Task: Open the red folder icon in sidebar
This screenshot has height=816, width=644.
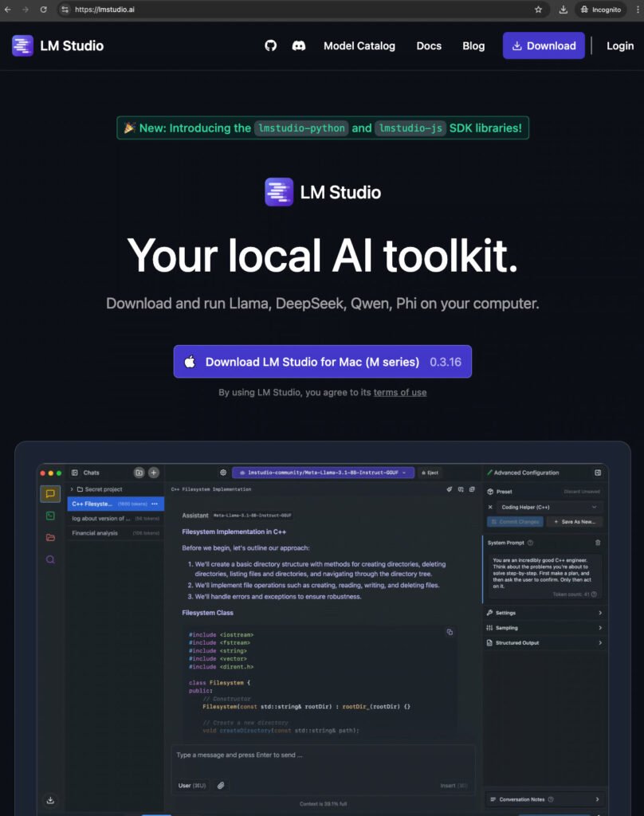Action: (x=50, y=538)
